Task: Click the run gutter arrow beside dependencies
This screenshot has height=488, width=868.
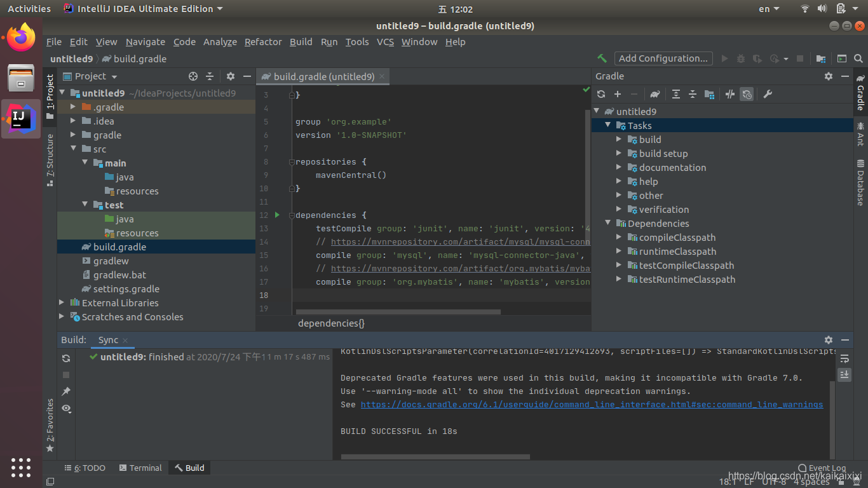Action: (x=277, y=215)
